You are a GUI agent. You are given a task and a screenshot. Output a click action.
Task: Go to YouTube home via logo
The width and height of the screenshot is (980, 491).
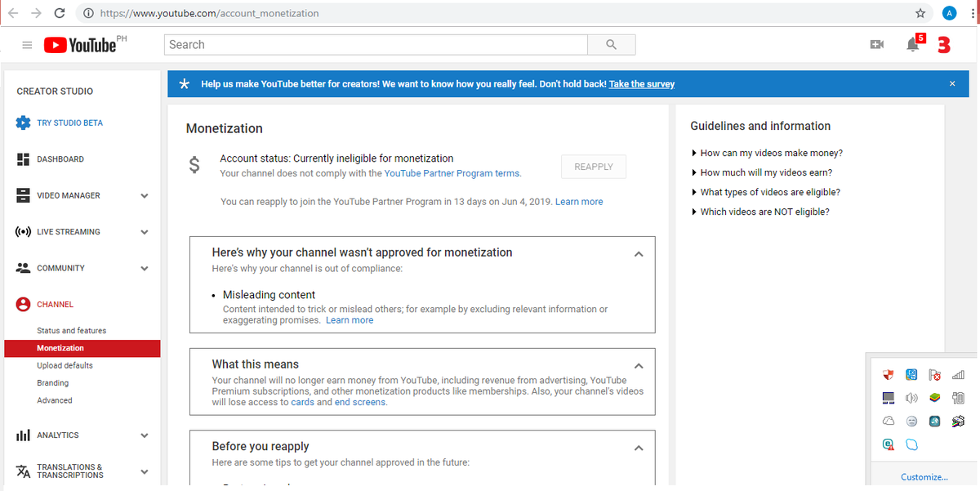click(80, 45)
